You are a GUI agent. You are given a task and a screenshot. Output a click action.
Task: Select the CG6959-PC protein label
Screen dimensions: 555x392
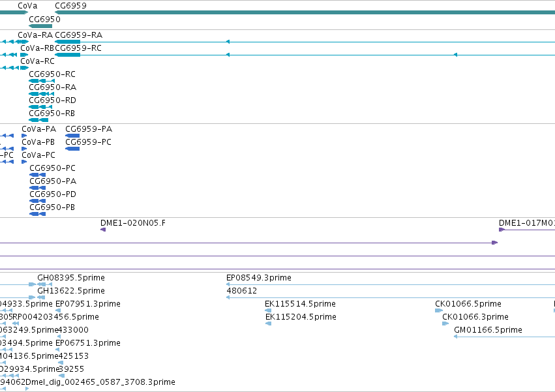88,142
